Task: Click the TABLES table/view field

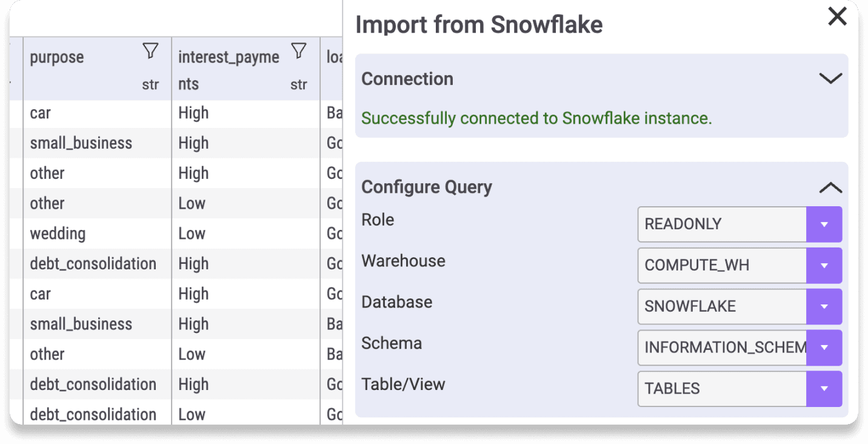Action: pyautogui.click(x=722, y=389)
